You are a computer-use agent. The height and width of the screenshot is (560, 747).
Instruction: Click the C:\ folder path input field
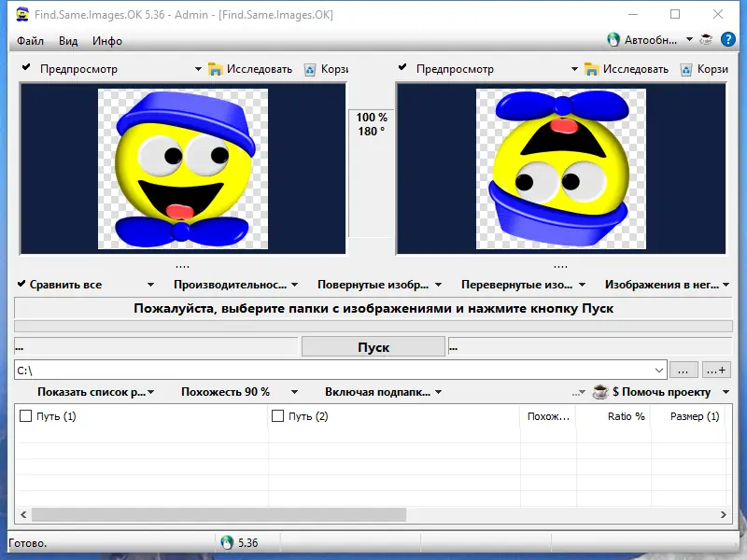(280, 369)
